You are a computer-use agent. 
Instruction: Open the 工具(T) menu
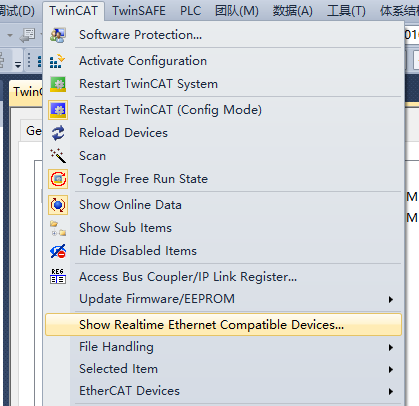[x=346, y=11]
